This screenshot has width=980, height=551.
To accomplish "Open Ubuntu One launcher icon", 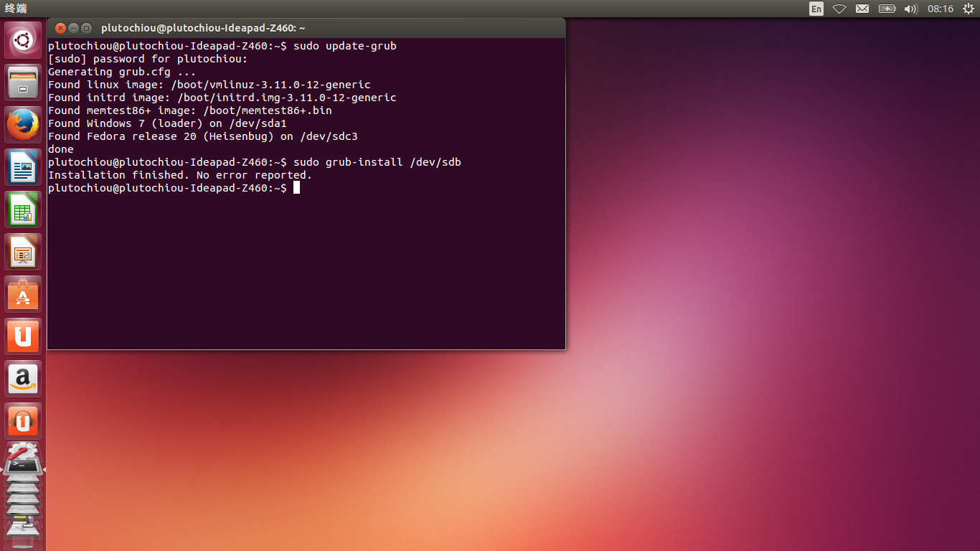I will point(23,336).
